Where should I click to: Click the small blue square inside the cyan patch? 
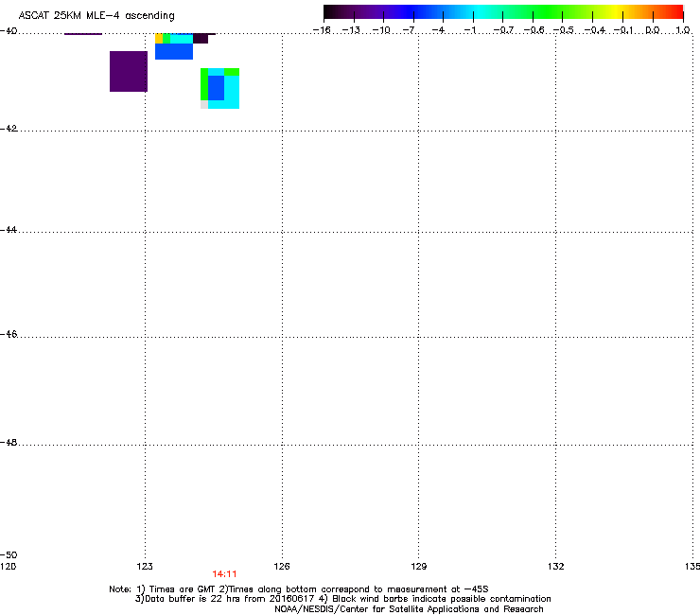(216, 88)
